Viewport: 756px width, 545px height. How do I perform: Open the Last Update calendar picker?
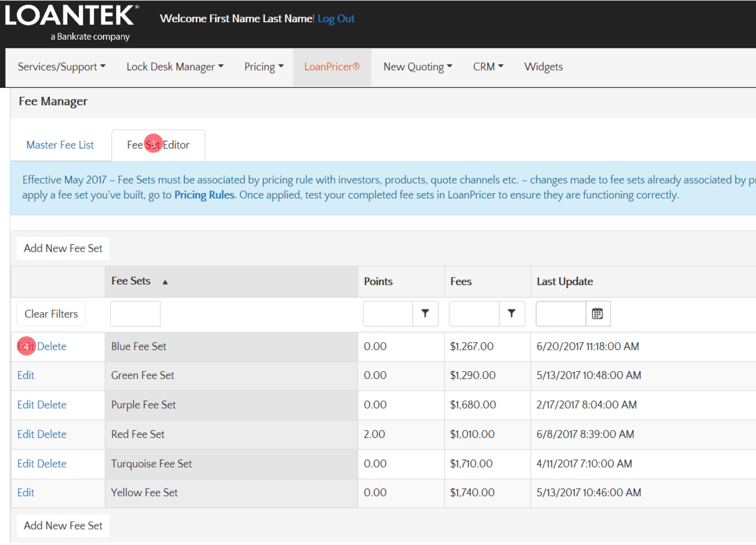coord(597,313)
